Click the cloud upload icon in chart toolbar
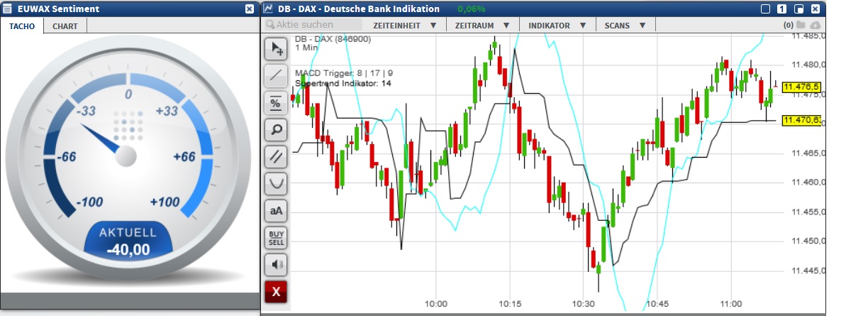The width and height of the screenshot is (868, 316). coord(815,25)
